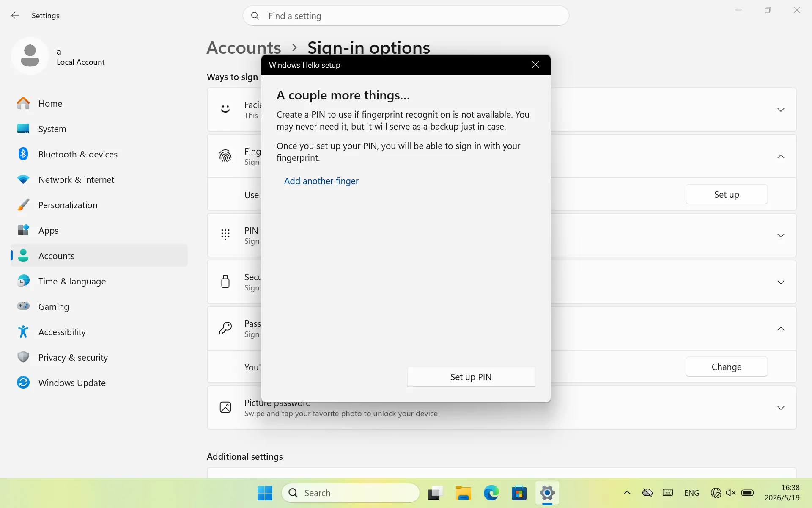Open Microsoft Edge from taskbar

click(491, 493)
